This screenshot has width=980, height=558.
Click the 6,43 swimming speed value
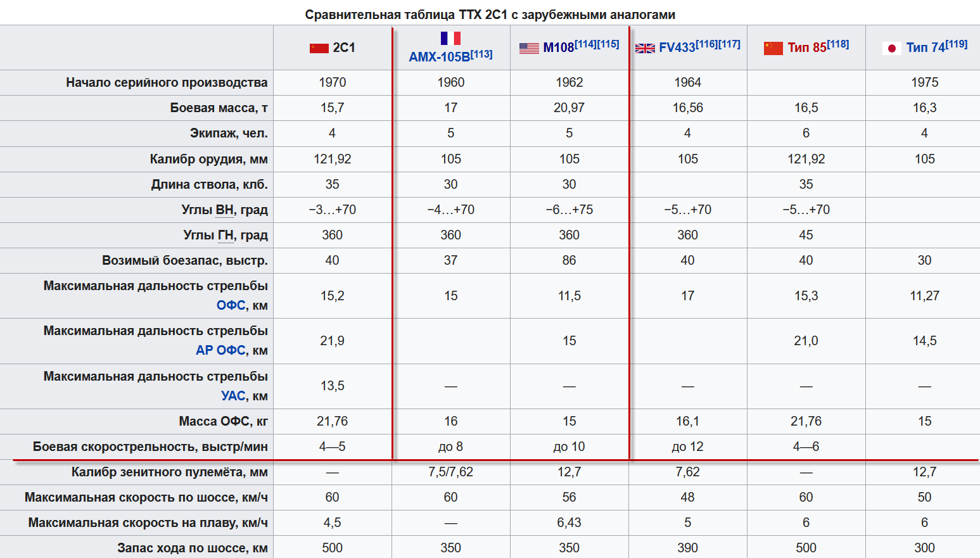(570, 523)
